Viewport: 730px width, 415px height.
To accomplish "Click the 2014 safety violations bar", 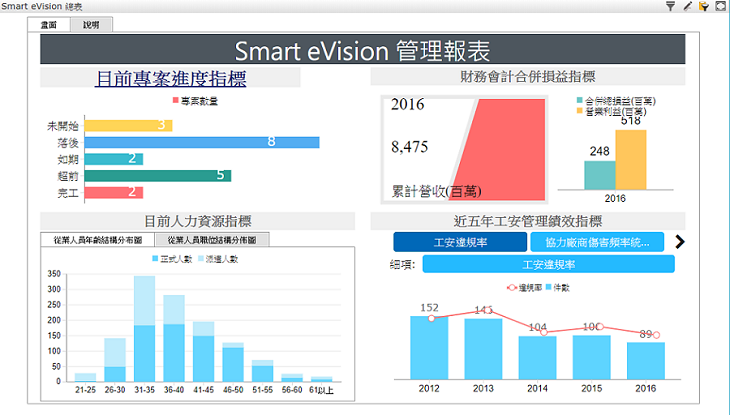I will [537, 358].
